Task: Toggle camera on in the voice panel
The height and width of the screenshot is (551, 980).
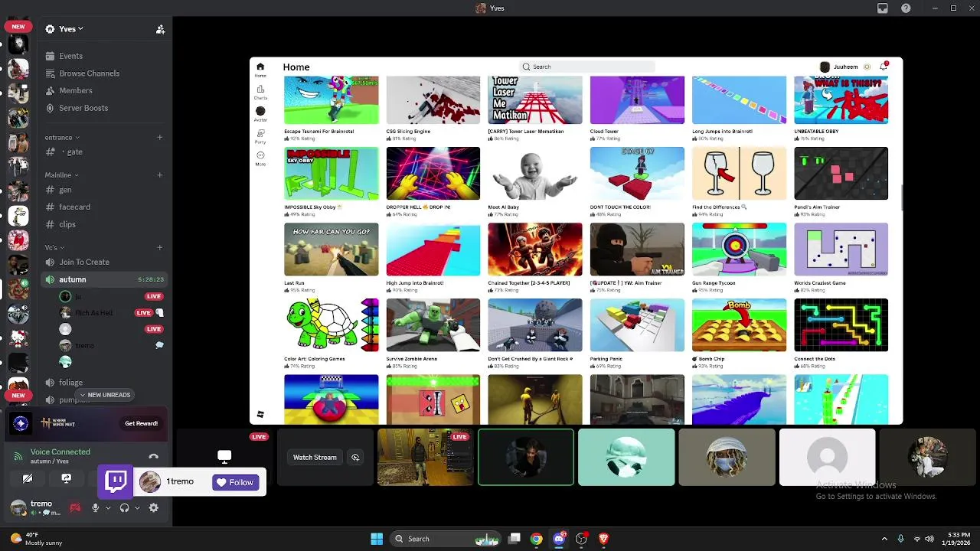Action: tap(28, 479)
